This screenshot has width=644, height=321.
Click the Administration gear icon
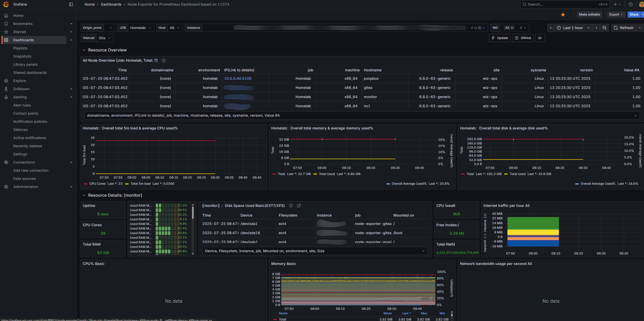point(6,187)
